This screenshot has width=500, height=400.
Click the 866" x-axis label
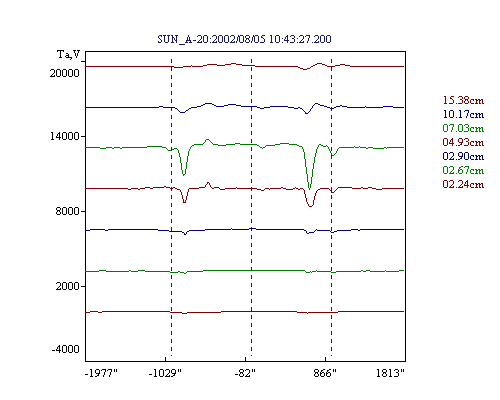325,373
